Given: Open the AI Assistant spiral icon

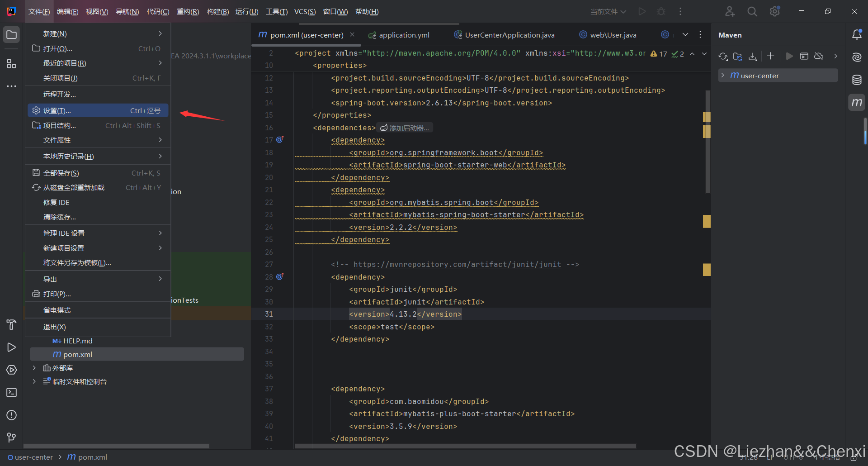Looking at the screenshot, I should 857,57.
